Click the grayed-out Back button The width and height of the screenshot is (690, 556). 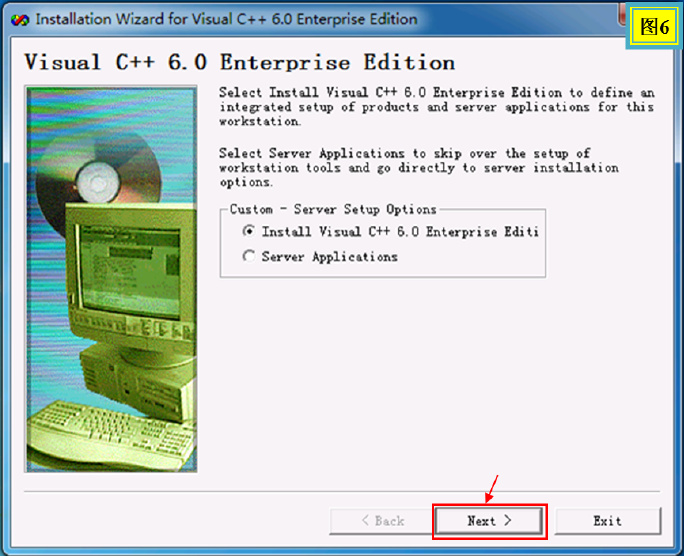(x=382, y=521)
